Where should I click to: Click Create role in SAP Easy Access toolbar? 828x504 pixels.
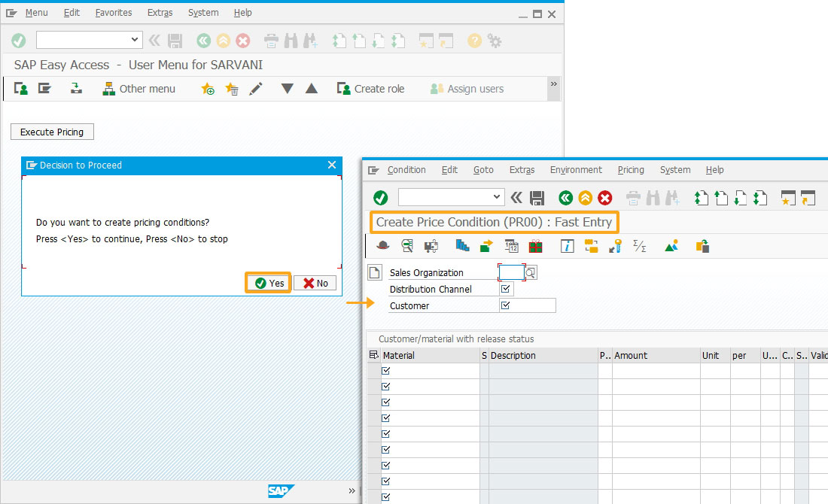370,89
